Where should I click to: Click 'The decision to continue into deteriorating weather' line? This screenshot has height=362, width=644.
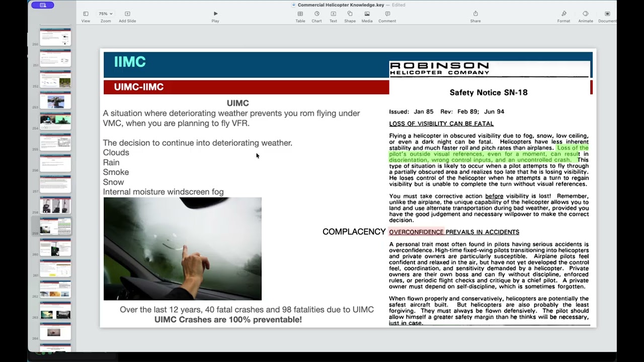tap(198, 143)
